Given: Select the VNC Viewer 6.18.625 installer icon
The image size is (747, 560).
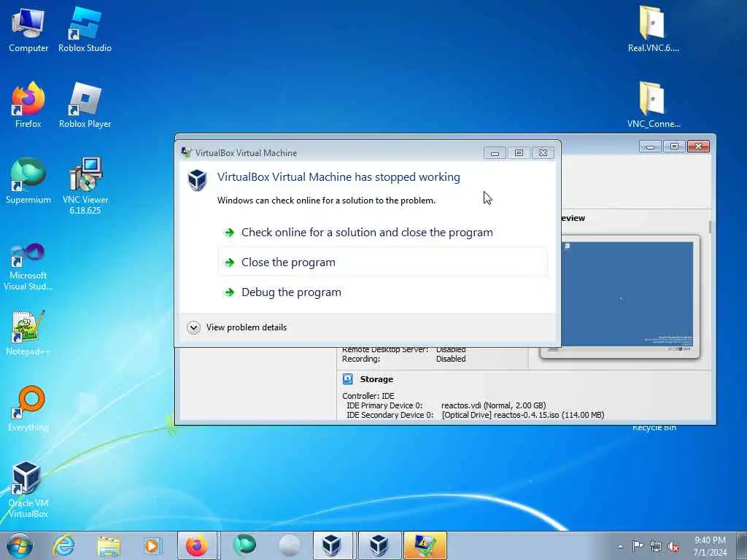Looking at the screenshot, I should point(85,186).
